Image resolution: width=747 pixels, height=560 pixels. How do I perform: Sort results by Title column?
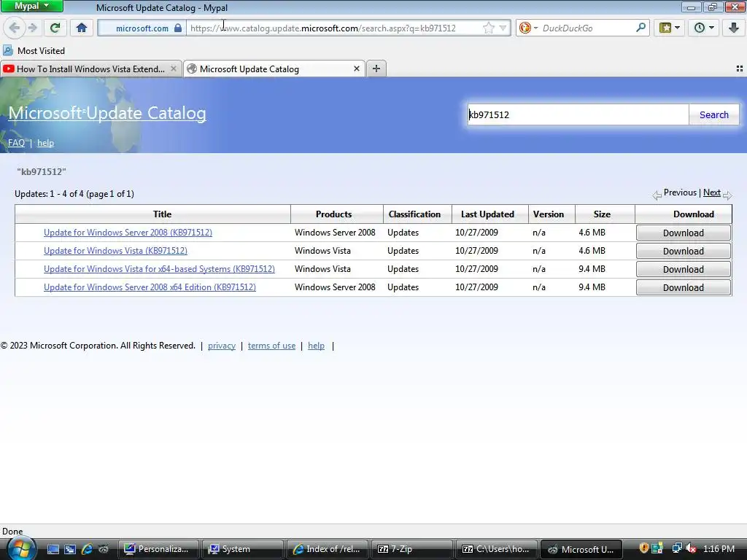[x=162, y=214]
